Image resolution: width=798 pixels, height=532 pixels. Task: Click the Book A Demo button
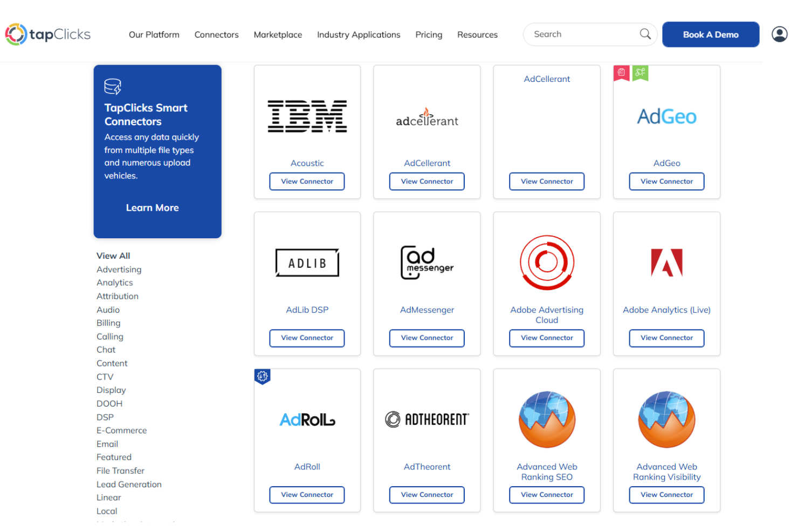tap(711, 34)
